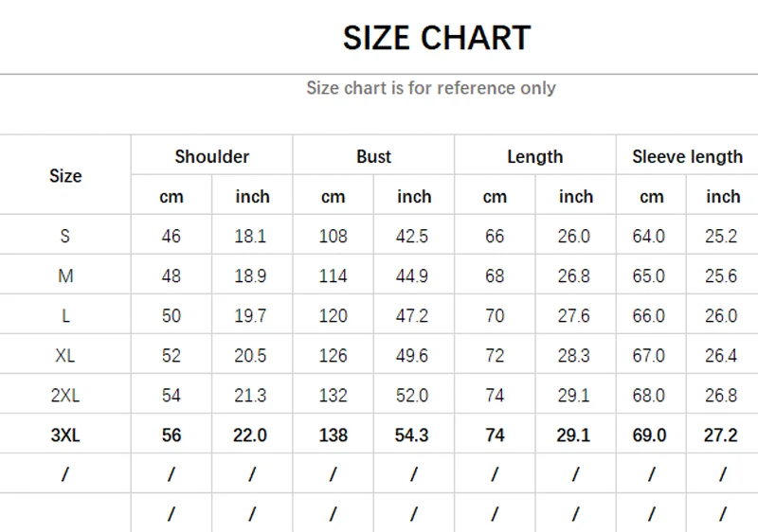Select the 27.2 sleeve length inch value
The width and height of the screenshot is (758, 532).
pyautogui.click(x=721, y=434)
